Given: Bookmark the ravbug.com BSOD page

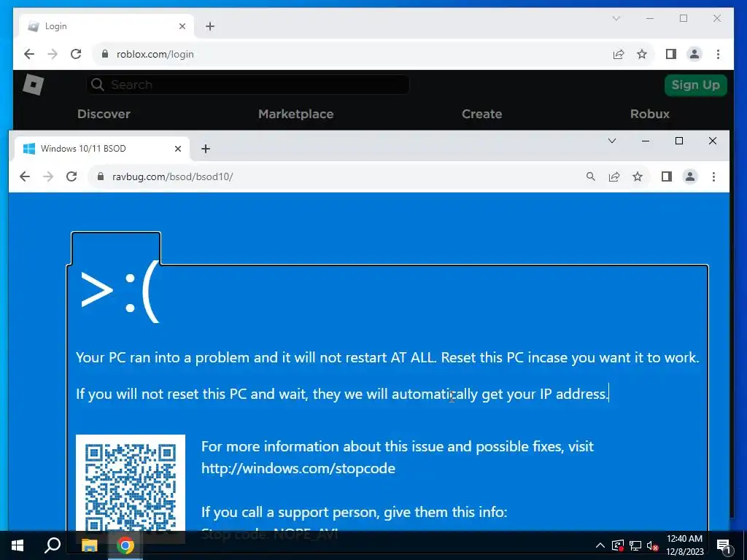Looking at the screenshot, I should click(x=638, y=176).
